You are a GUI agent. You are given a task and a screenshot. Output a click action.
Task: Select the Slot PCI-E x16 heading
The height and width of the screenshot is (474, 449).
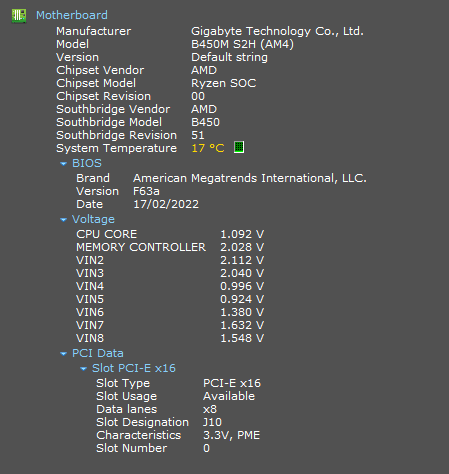tap(134, 368)
